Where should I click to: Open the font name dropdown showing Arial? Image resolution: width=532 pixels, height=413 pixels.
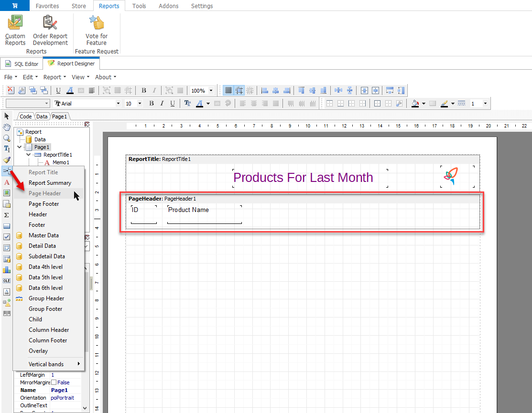118,104
